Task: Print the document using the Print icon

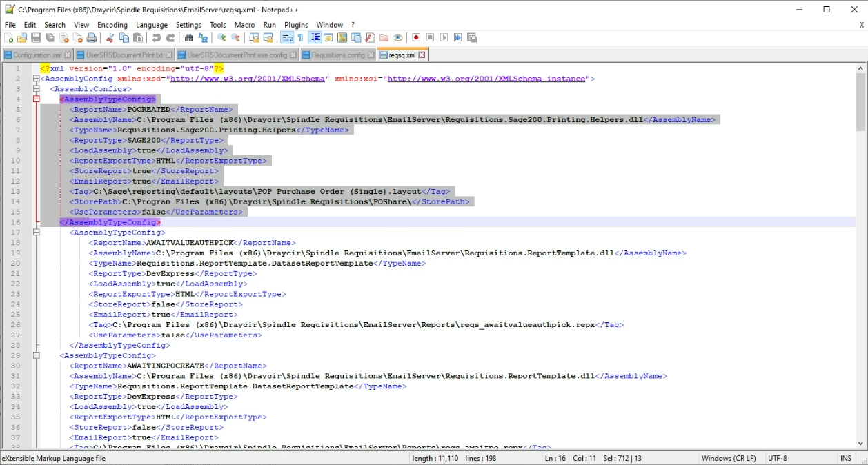Action: coord(91,37)
